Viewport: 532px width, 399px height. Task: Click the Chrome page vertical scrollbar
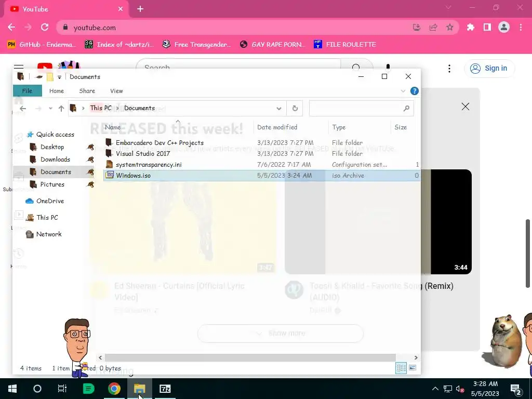tap(528, 253)
